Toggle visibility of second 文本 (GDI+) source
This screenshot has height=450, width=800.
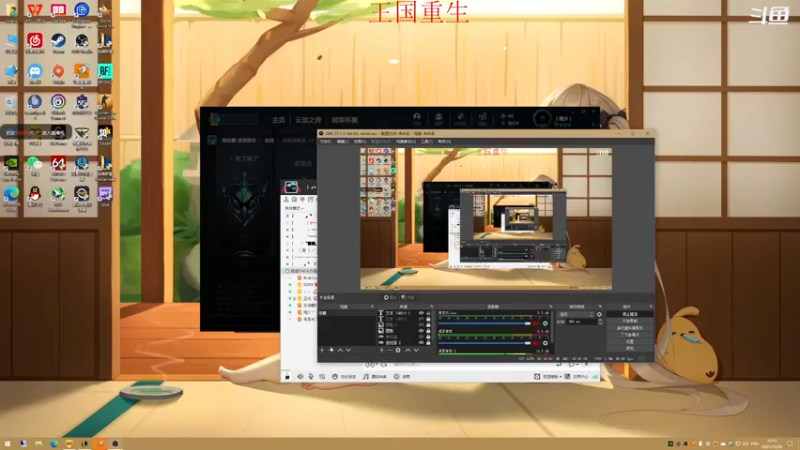(x=421, y=319)
